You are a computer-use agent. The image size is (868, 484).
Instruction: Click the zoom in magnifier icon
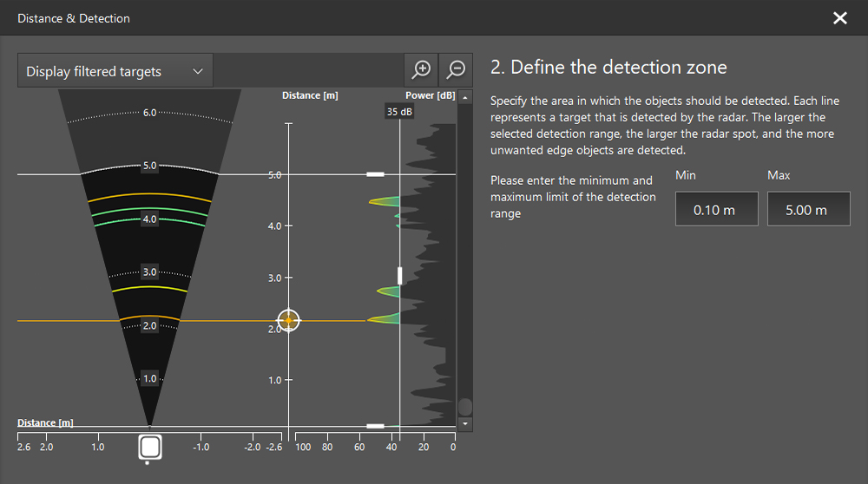(x=421, y=70)
